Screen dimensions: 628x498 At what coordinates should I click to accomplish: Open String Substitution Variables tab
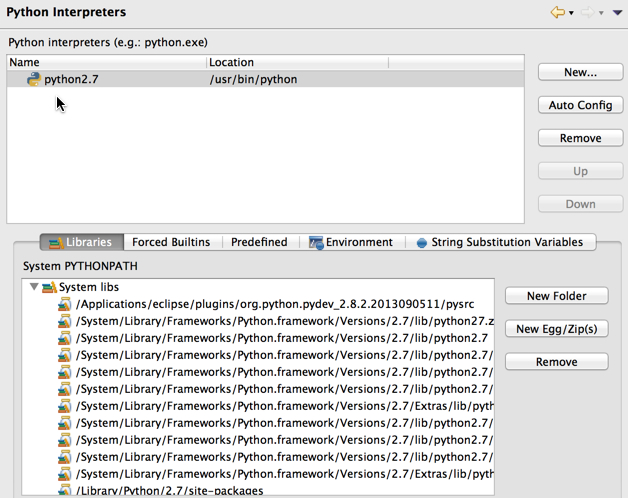(x=500, y=242)
